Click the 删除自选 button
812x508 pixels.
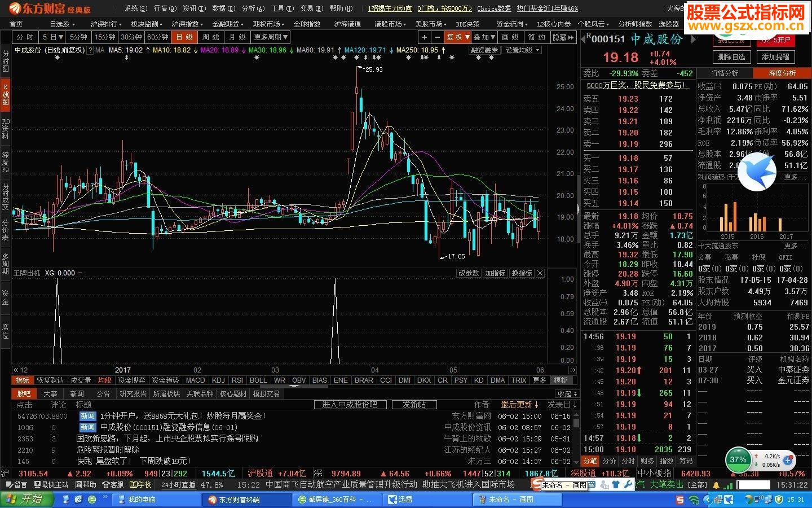point(732,57)
